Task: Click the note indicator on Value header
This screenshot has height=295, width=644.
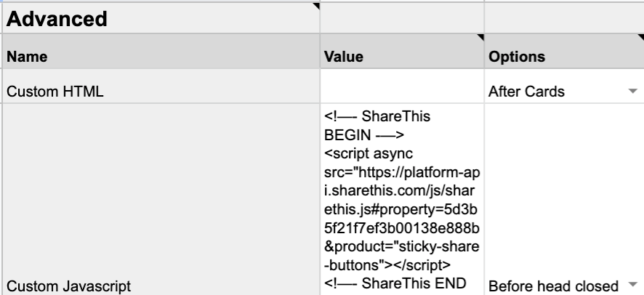Action: tap(480, 36)
